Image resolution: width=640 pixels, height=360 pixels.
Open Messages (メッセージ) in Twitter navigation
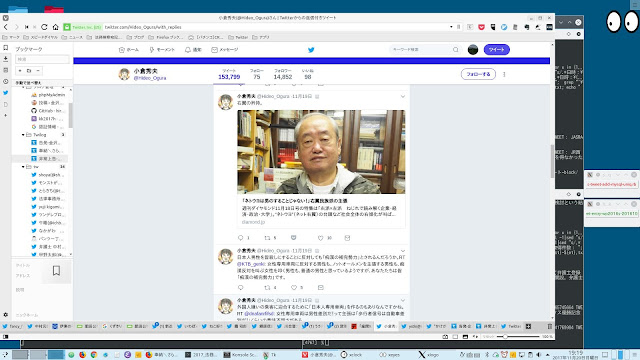coord(224,50)
